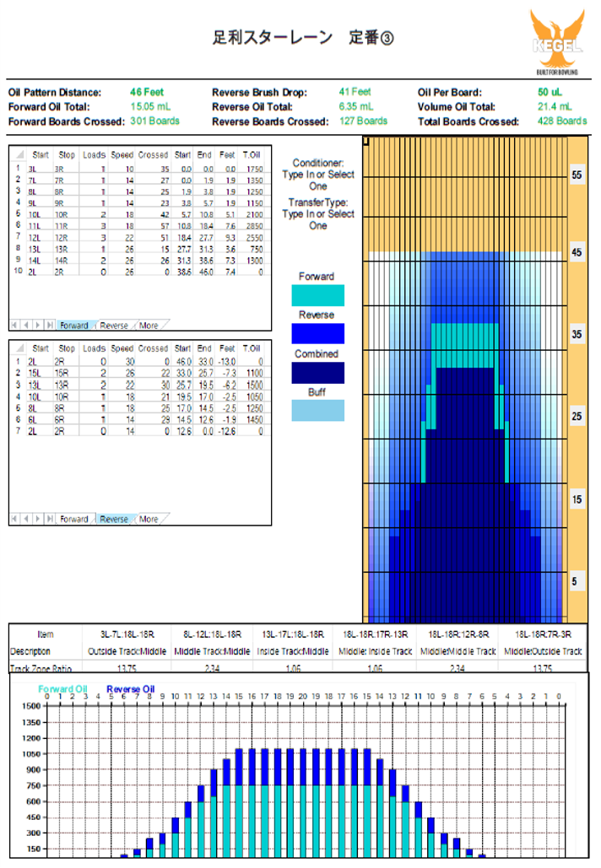Open the More tab in lower table
The height and width of the screenshot is (868, 601).
[x=149, y=519]
